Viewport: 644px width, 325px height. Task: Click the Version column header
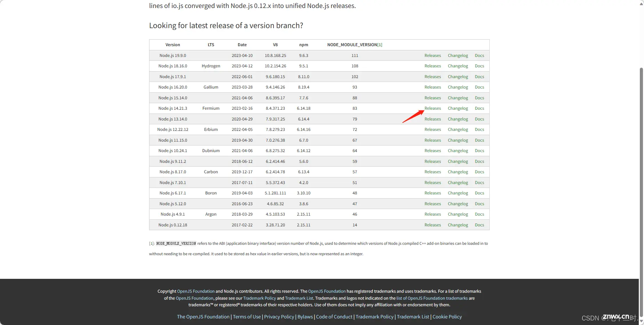(x=173, y=45)
